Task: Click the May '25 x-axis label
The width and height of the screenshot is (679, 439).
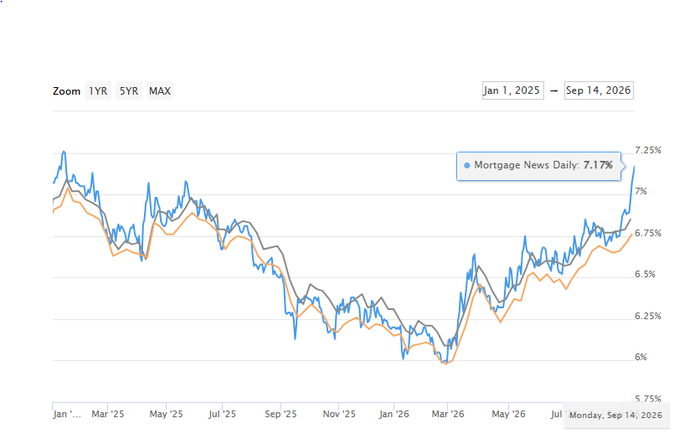Action: coord(166,414)
